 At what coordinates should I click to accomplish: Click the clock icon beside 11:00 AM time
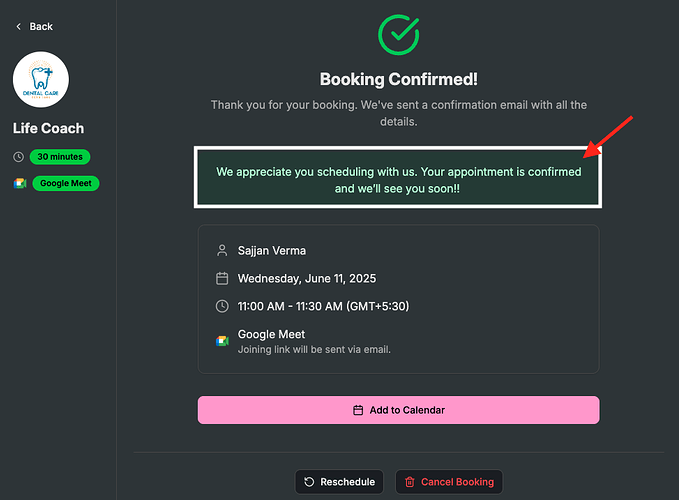[x=222, y=306]
